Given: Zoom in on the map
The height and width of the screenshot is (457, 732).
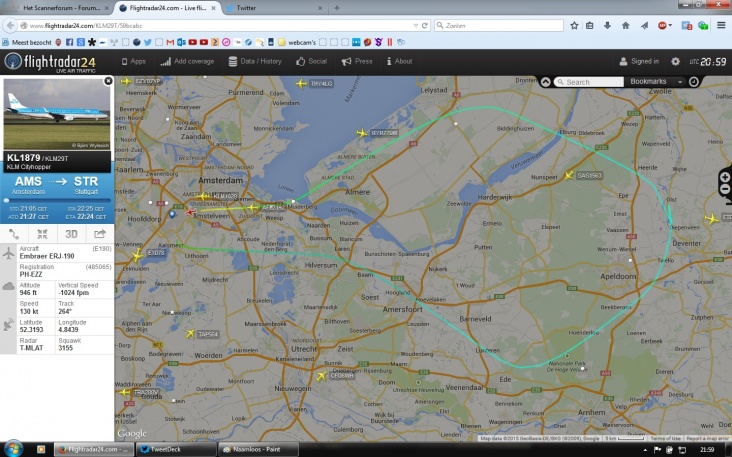Looking at the screenshot, I should [725, 177].
